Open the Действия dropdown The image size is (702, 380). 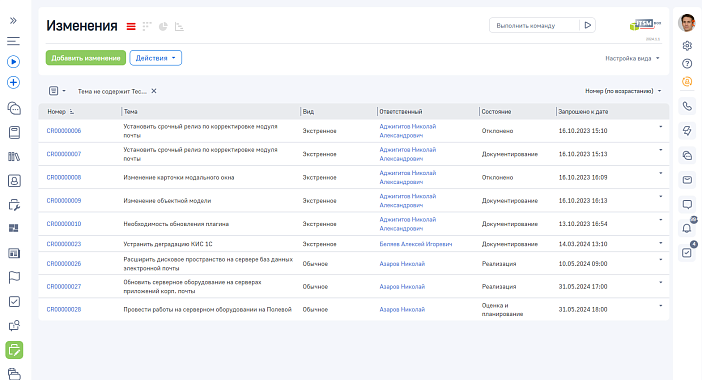coord(155,58)
